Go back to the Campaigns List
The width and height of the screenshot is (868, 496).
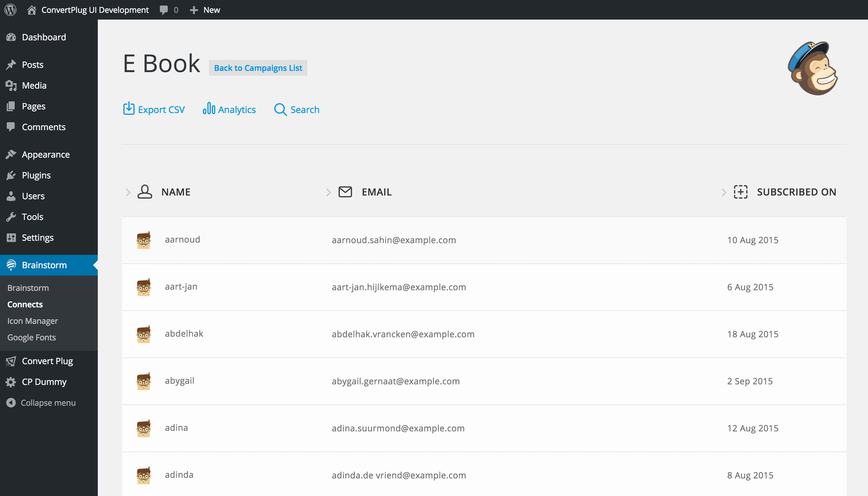click(x=258, y=68)
